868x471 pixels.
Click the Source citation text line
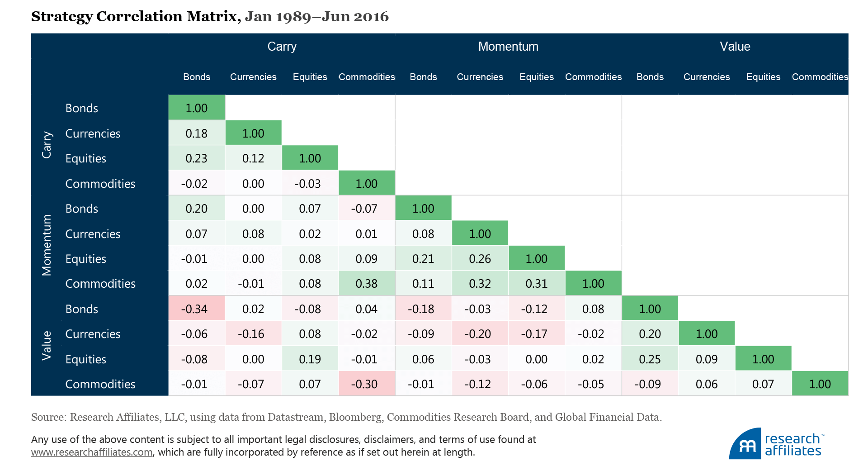[x=346, y=417]
